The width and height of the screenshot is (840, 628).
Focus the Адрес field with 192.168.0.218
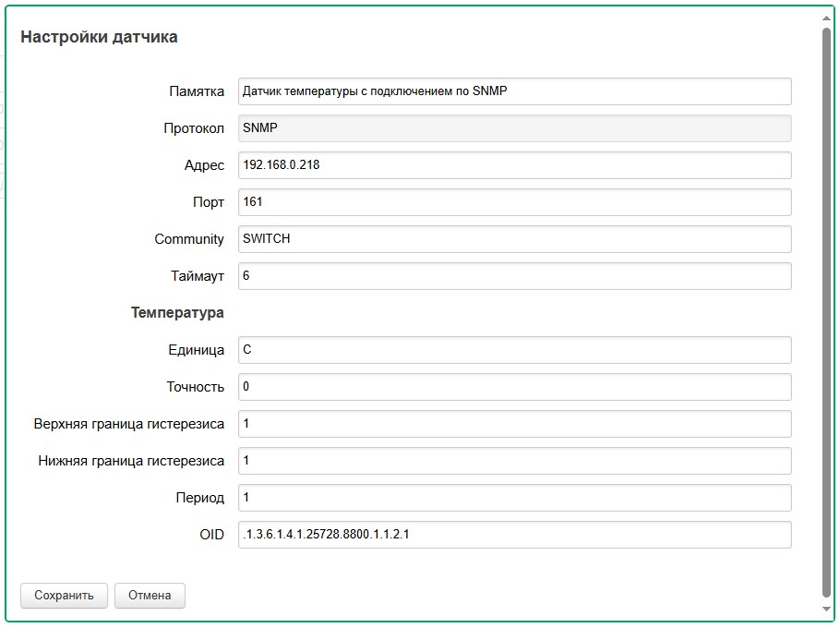(x=514, y=165)
